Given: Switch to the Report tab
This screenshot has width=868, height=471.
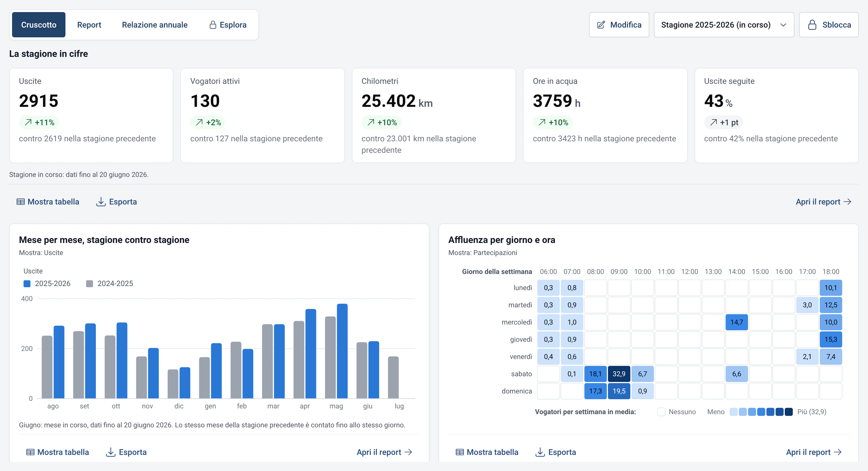Looking at the screenshot, I should coord(89,25).
